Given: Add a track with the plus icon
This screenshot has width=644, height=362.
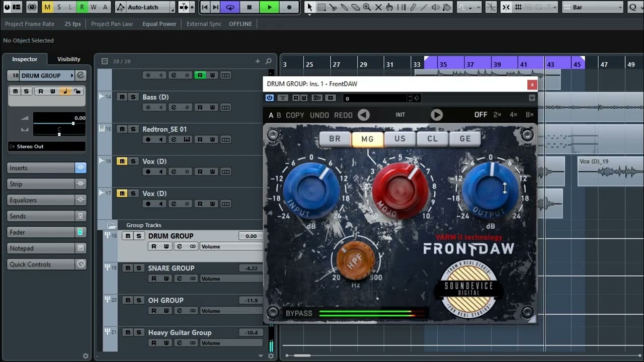Looking at the screenshot, I should (x=258, y=61).
